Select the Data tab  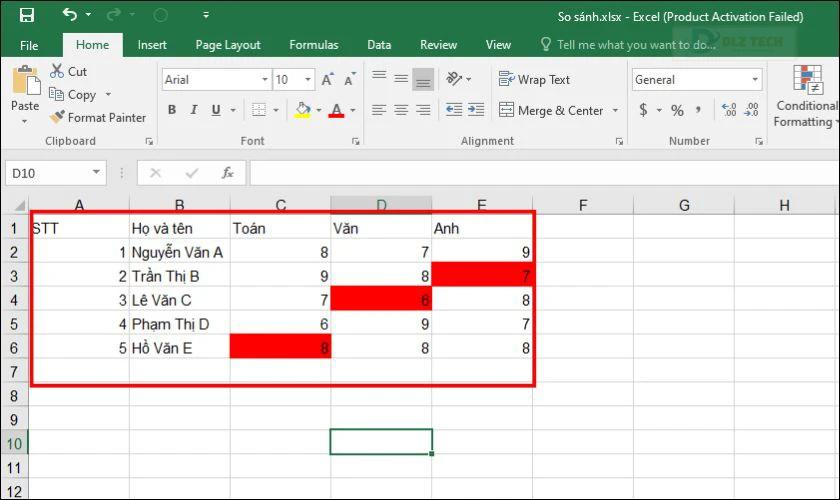tap(379, 45)
